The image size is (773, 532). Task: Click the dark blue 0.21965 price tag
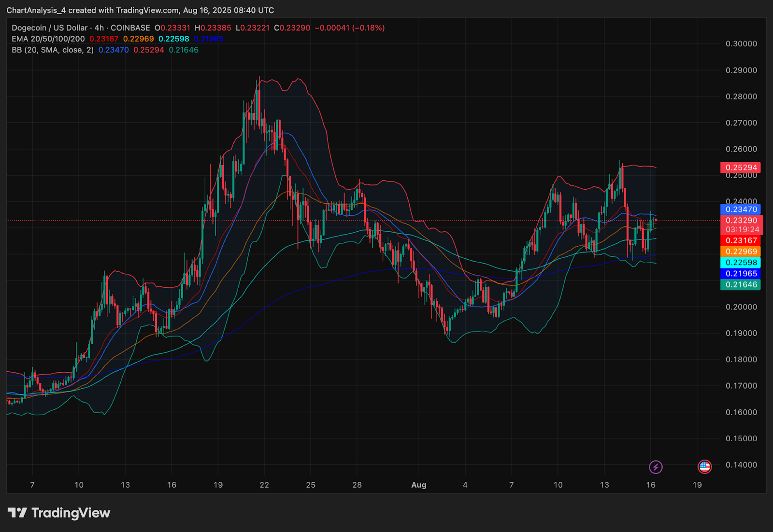pos(741,274)
